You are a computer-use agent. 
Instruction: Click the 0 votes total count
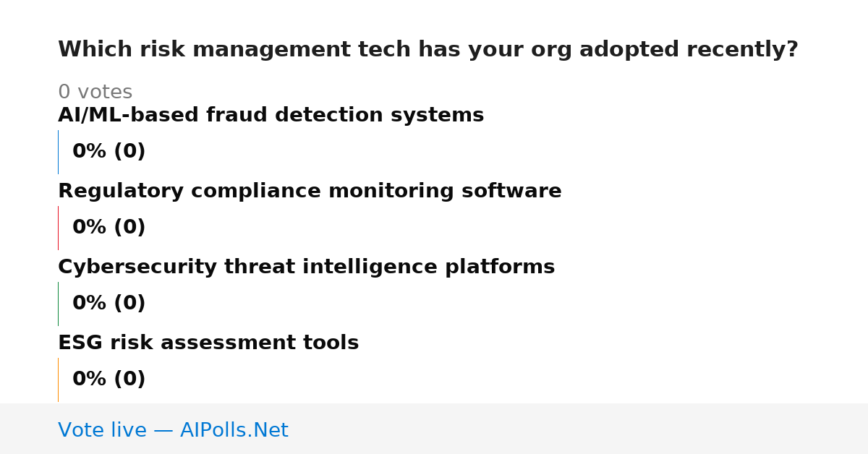point(95,93)
